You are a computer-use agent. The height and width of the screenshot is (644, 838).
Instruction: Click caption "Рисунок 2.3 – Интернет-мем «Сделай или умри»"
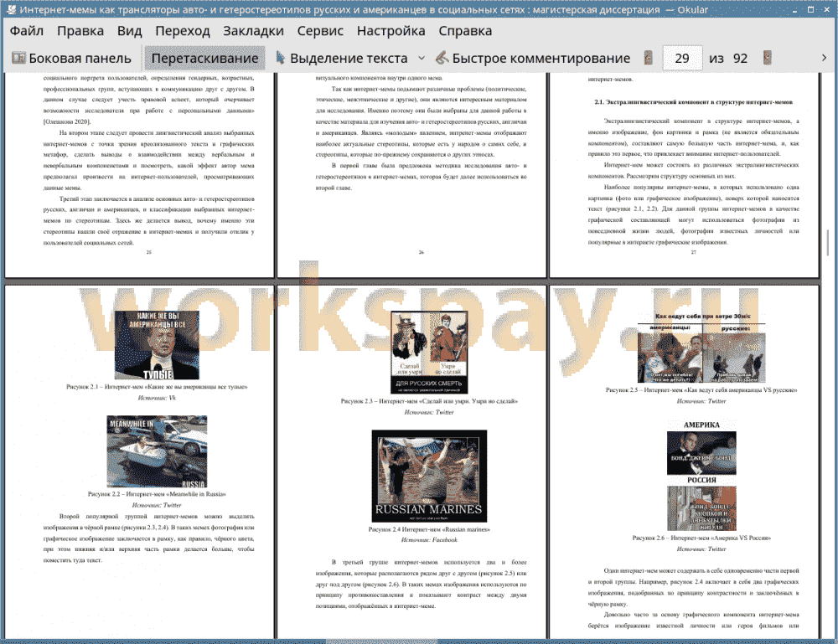[x=429, y=401]
